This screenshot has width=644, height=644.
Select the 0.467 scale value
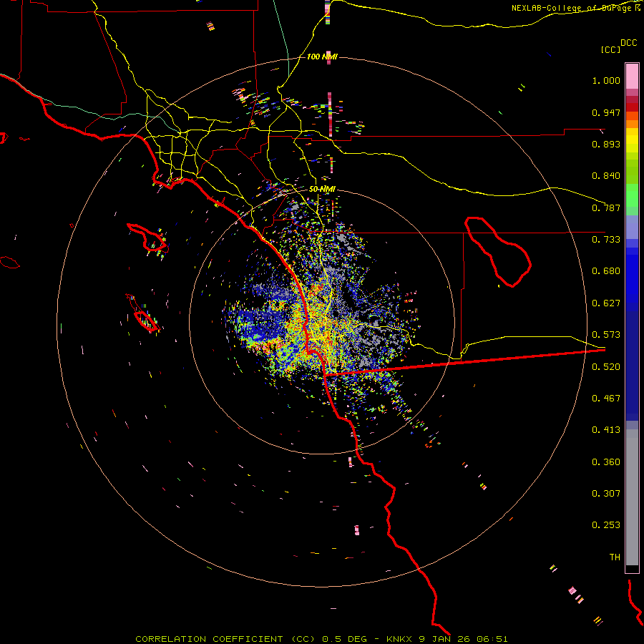(x=606, y=399)
